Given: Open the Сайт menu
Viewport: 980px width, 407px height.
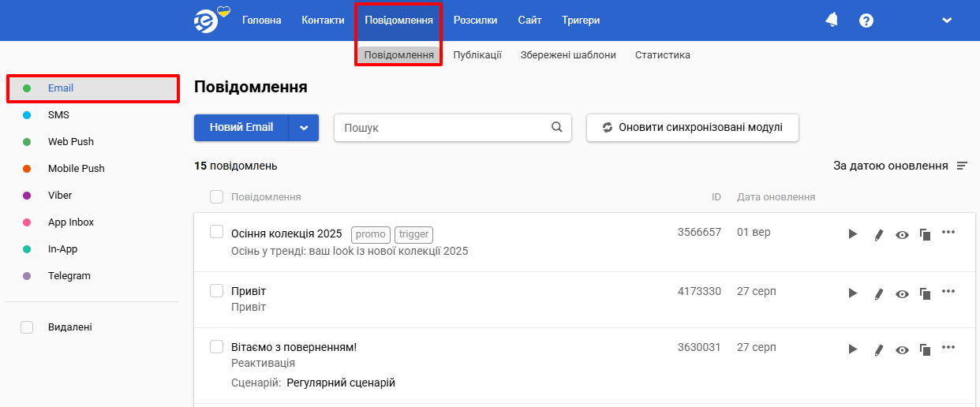Looking at the screenshot, I should coord(529,21).
